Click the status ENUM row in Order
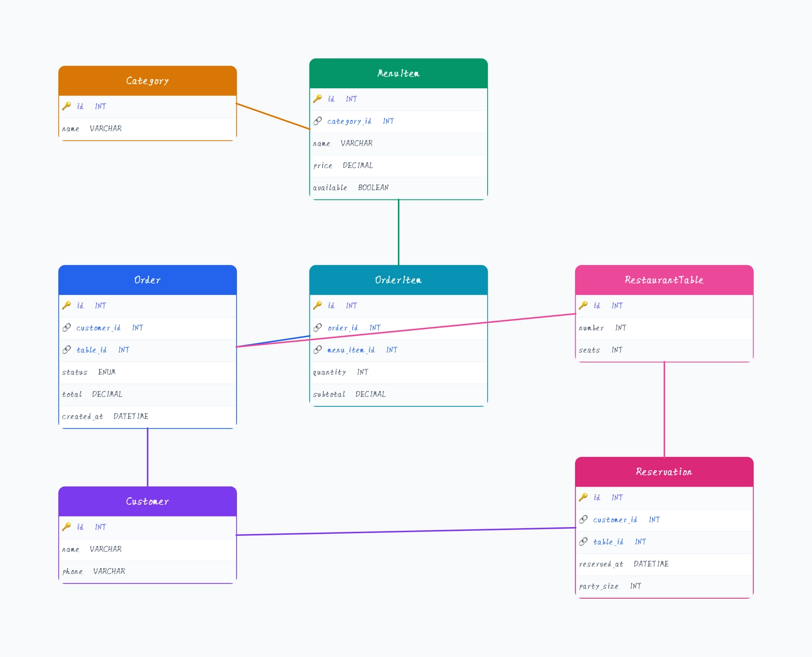812x657 pixels. coord(148,372)
